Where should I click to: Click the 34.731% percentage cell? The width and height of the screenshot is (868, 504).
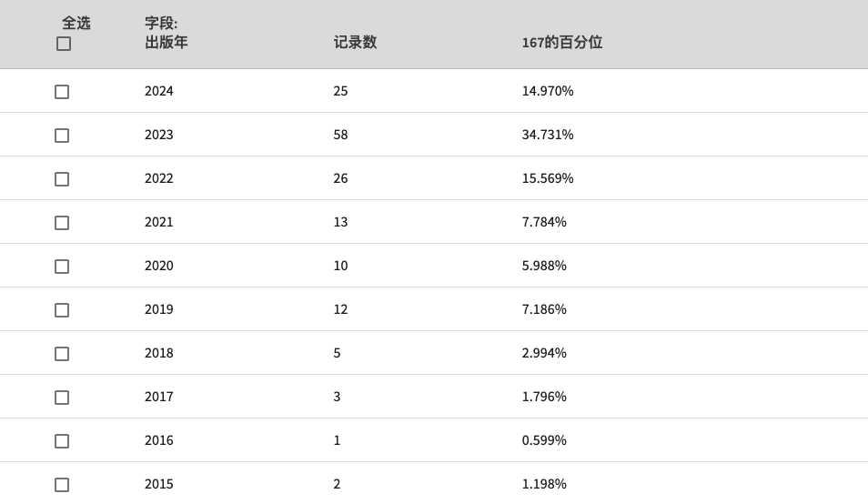click(x=548, y=135)
